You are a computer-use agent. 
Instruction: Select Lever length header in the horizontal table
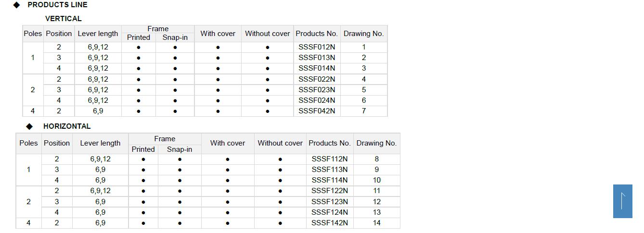click(100, 143)
